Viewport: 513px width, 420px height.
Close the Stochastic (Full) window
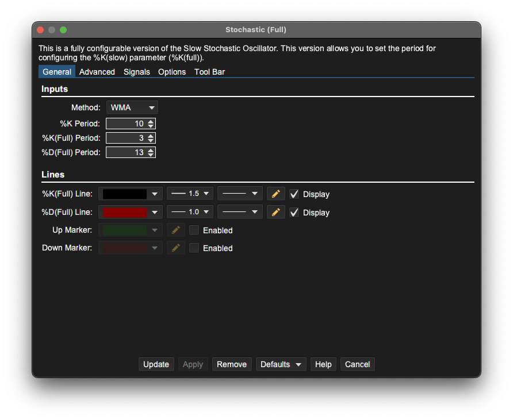[41, 30]
